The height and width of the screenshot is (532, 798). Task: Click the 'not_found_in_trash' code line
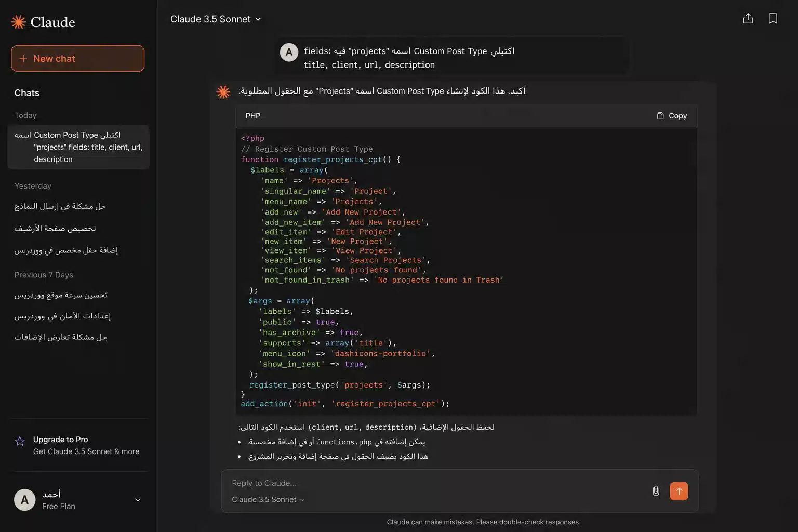(x=382, y=280)
